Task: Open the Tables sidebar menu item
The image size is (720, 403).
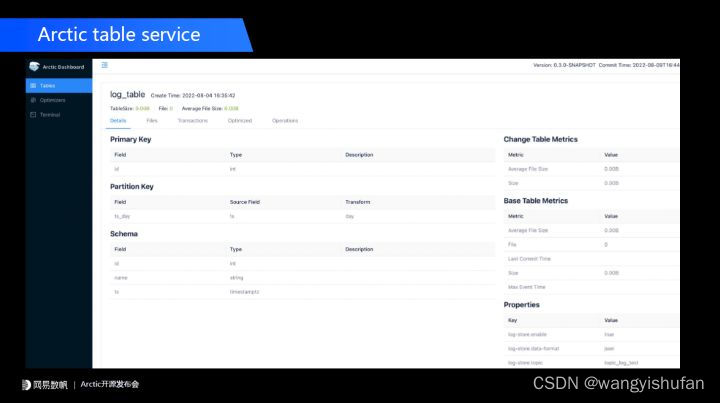Action: click(x=59, y=85)
